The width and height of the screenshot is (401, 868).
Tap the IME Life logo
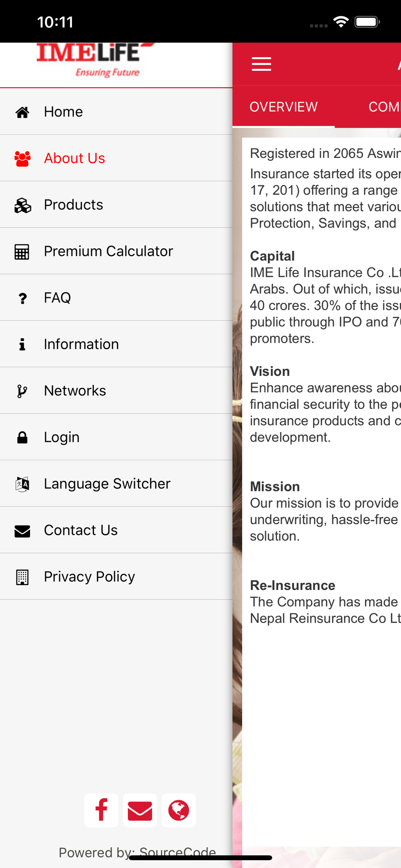[93, 61]
